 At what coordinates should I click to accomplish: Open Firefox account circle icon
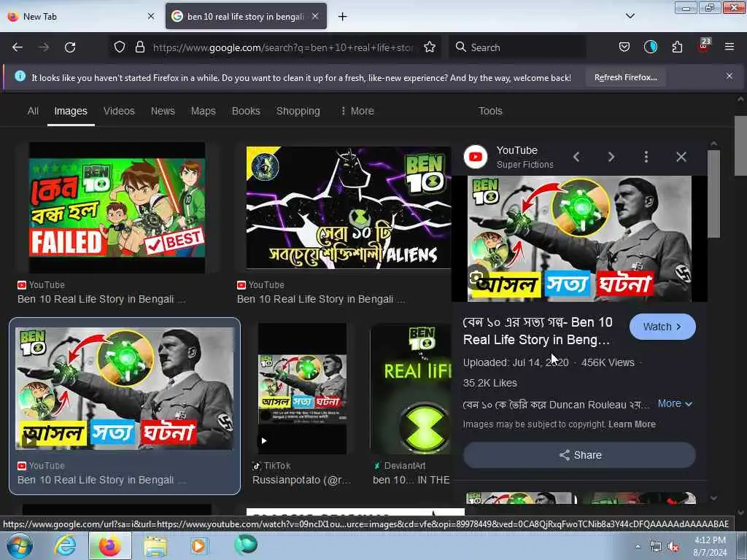coord(650,47)
